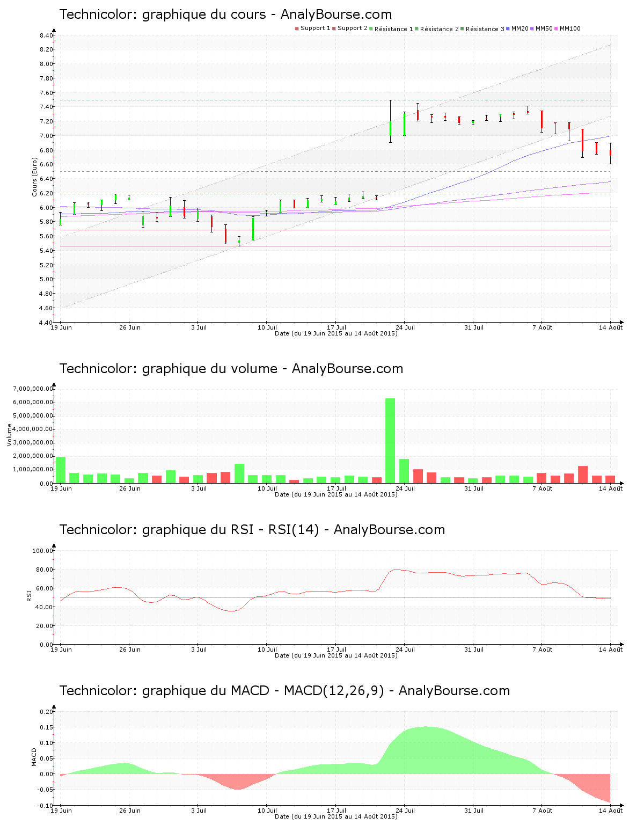Click the 19 Juin axis label on the price chart
Screen dimensions: 644x832
coord(63,328)
